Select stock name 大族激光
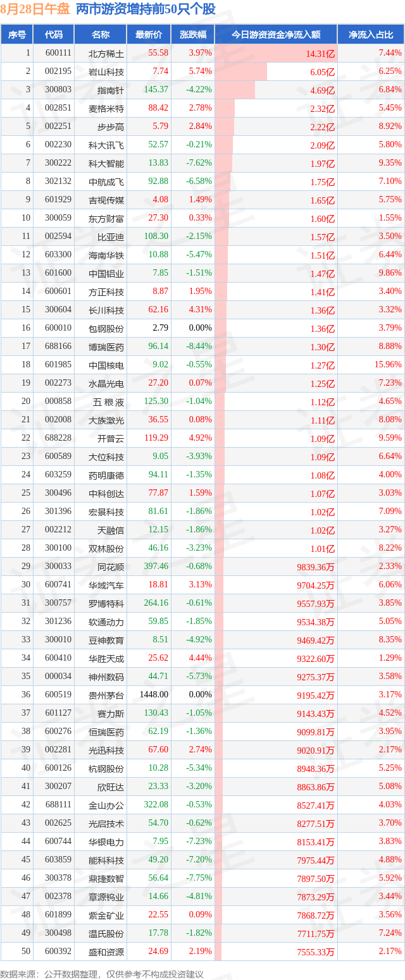 (106, 420)
